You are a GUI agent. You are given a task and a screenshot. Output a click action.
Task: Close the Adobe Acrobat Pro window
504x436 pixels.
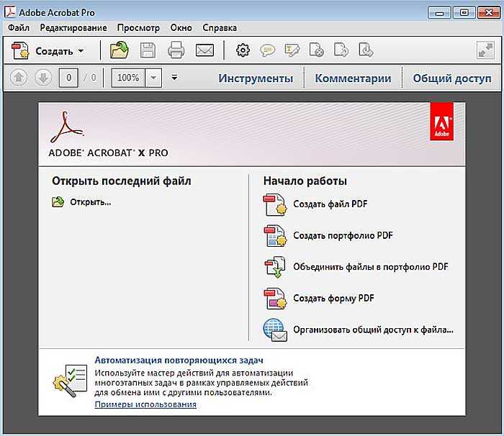coord(489,13)
